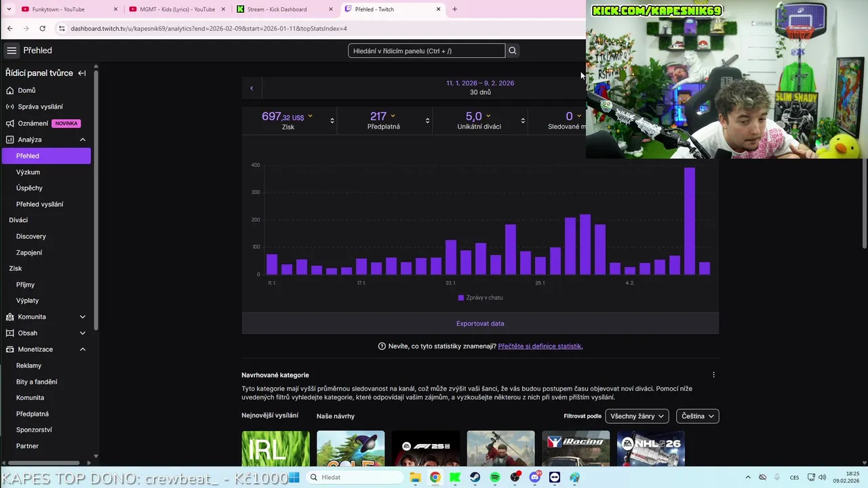Open Windows Start menu
Screen dimensions: 868x488
pyautogui.click(x=294, y=477)
